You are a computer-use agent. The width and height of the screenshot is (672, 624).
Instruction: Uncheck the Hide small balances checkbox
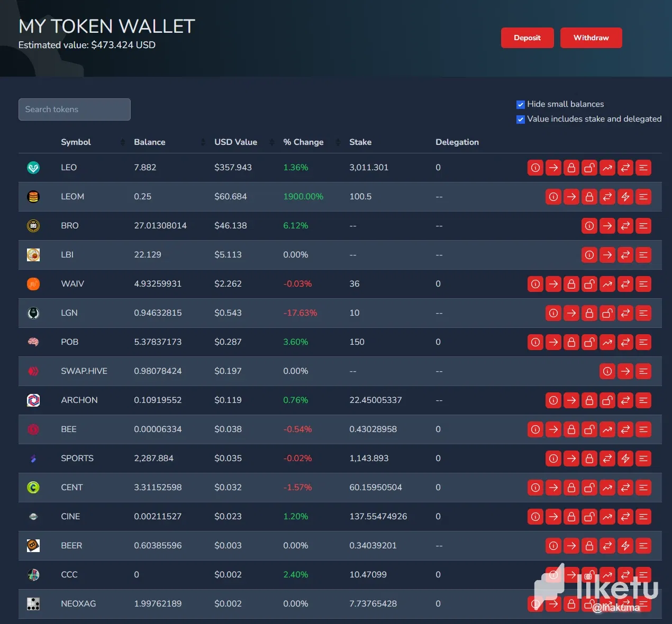pyautogui.click(x=521, y=105)
